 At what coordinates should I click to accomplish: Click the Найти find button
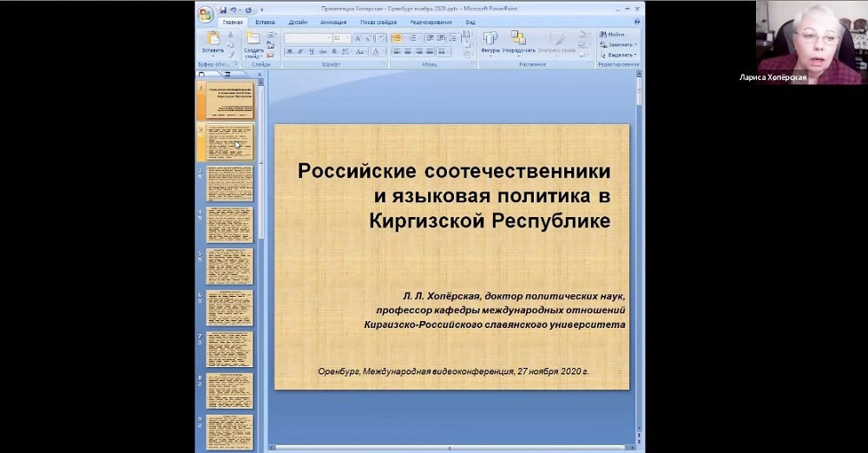coord(613,34)
